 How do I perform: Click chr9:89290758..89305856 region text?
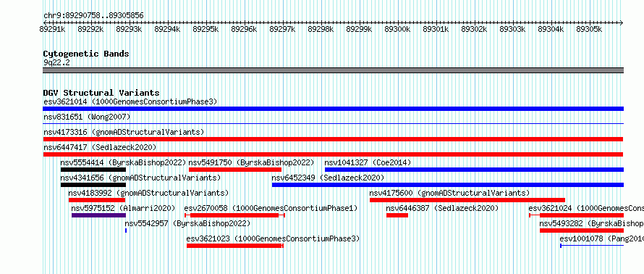tap(93, 16)
